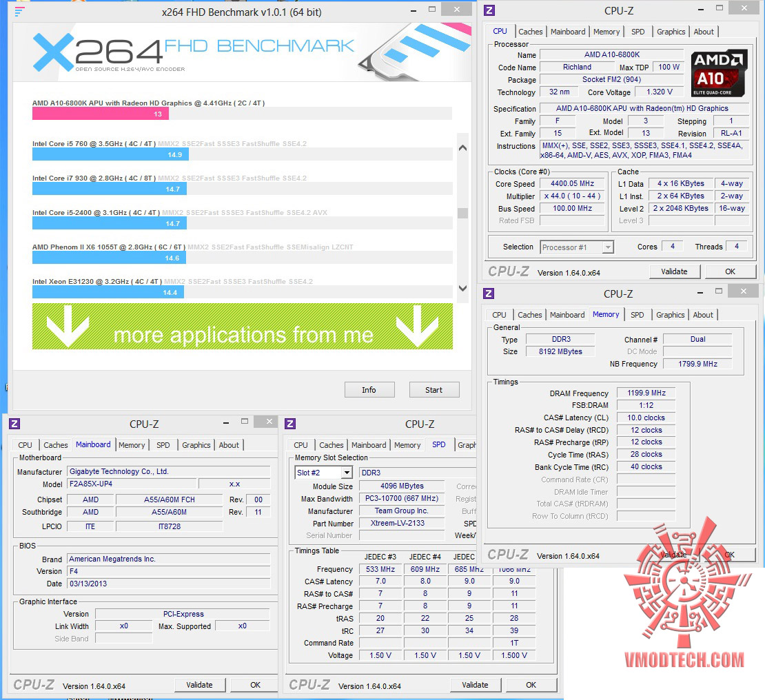The width and height of the screenshot is (765, 700).
Task: Click the green more applications banner
Action: (243, 326)
